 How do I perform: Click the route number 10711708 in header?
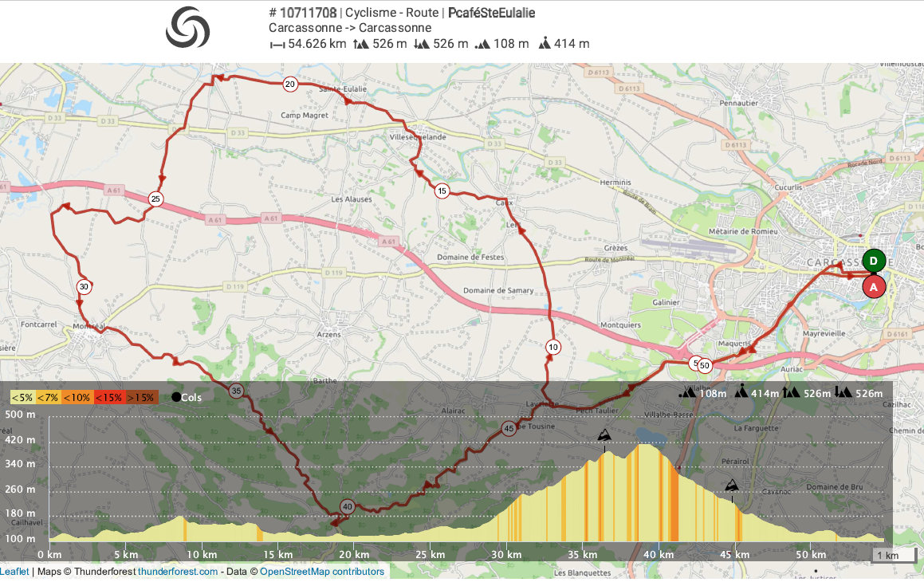308,13
